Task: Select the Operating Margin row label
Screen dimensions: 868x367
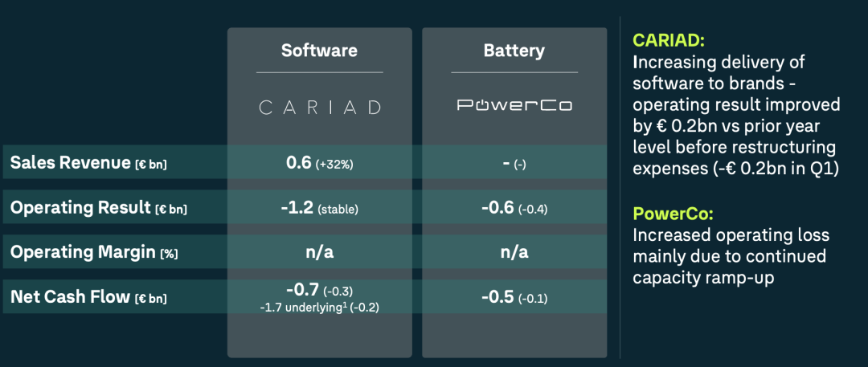Action: 93,252
